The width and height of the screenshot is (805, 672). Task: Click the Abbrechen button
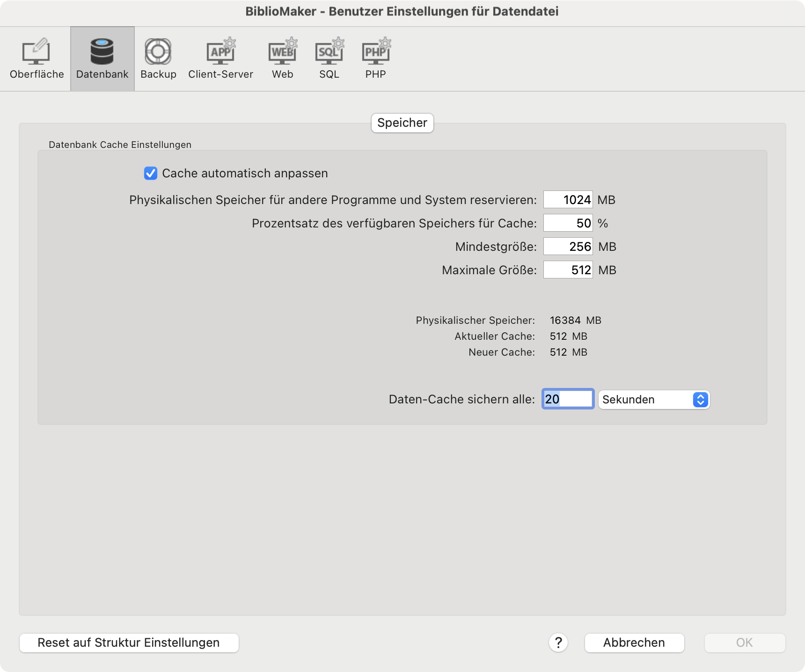pos(634,643)
